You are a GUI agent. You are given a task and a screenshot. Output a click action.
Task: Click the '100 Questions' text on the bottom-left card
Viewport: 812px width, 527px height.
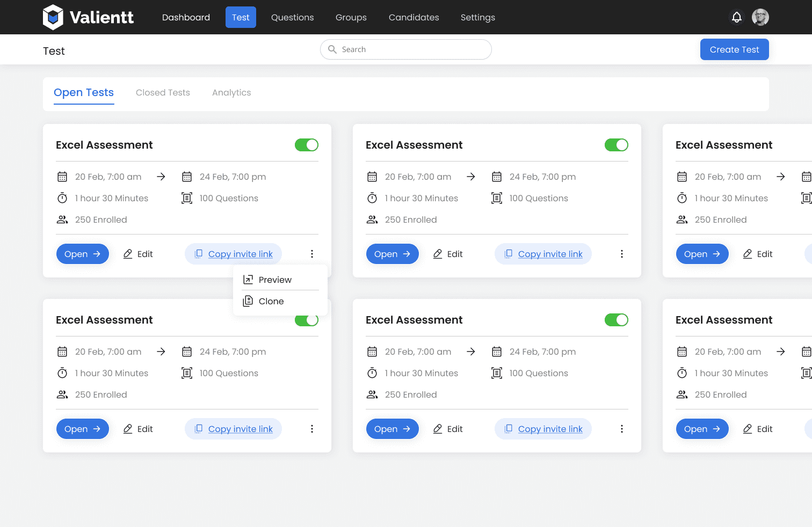pos(229,373)
